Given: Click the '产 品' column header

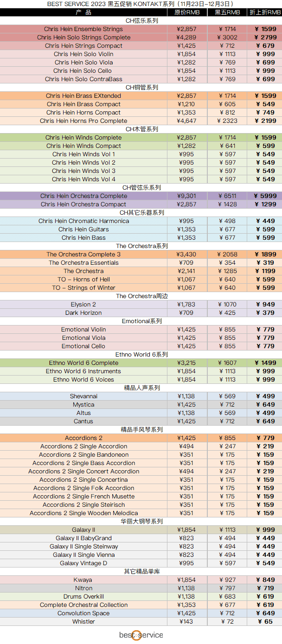Looking at the screenshot, I should (x=83, y=12).
